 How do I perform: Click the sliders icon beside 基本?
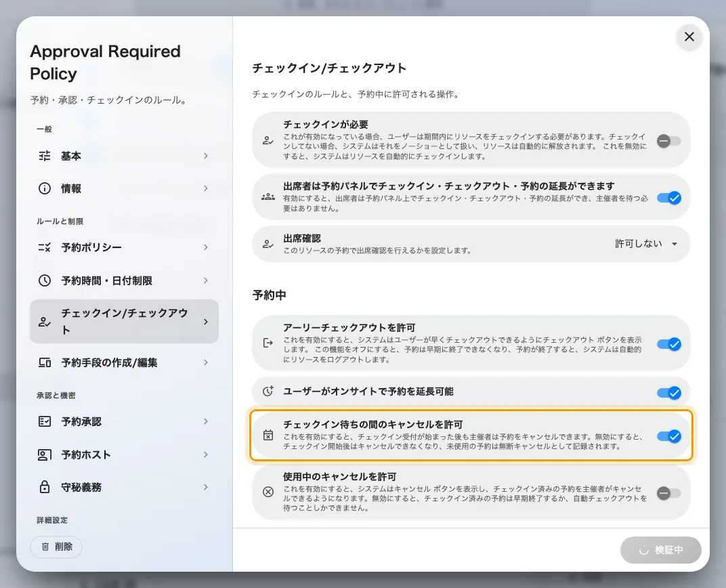pos(45,156)
